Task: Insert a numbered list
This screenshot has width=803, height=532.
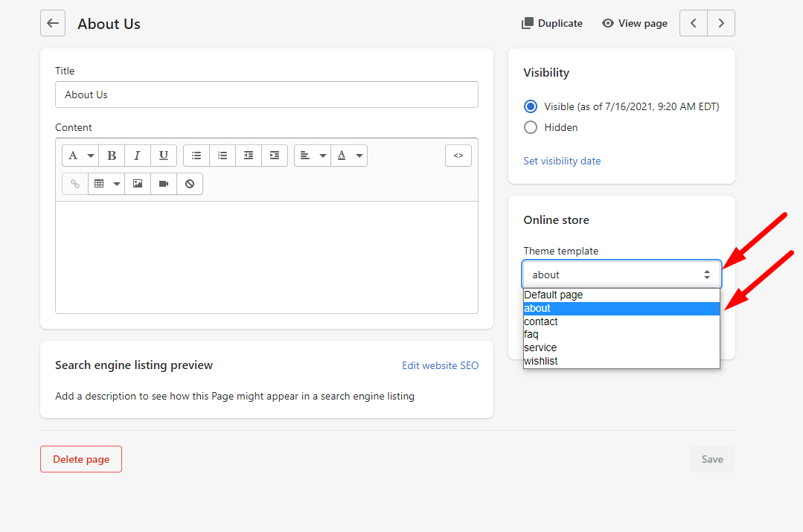Action: [223, 156]
